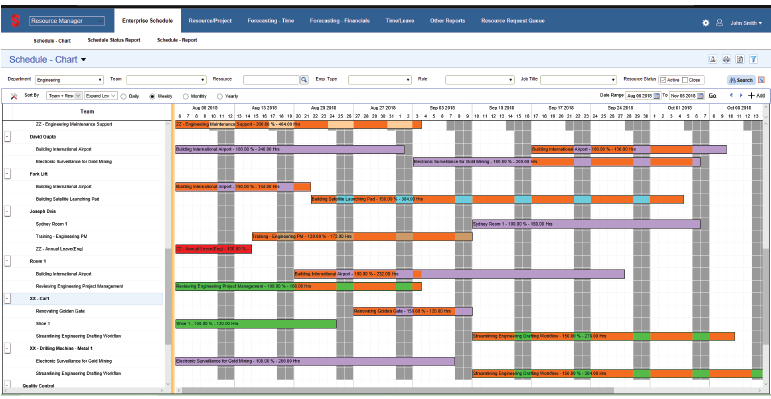
Task: Toggle the Close resource status checkbox
Action: [x=685, y=80]
